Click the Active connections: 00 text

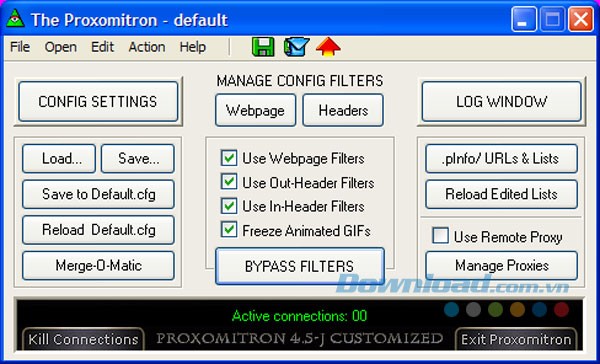299,316
